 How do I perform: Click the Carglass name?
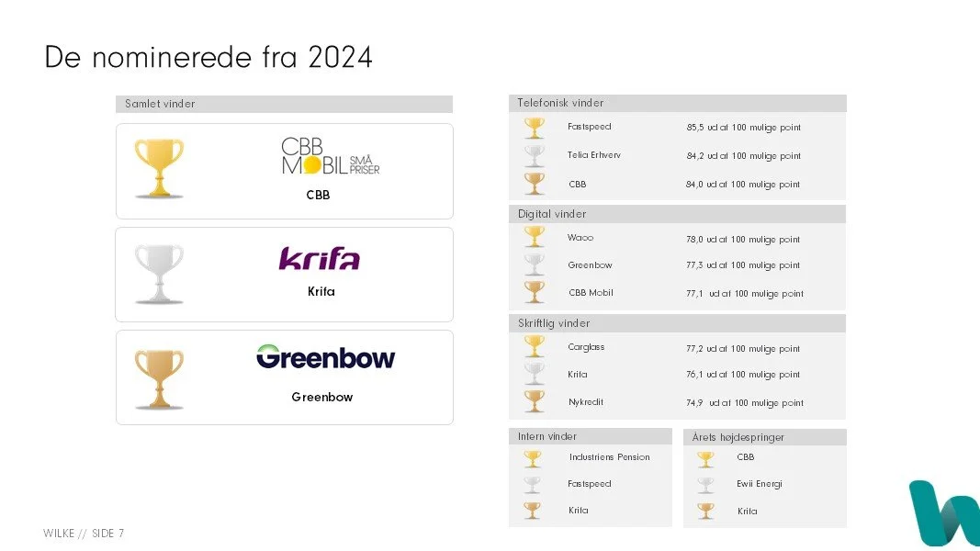pos(586,347)
